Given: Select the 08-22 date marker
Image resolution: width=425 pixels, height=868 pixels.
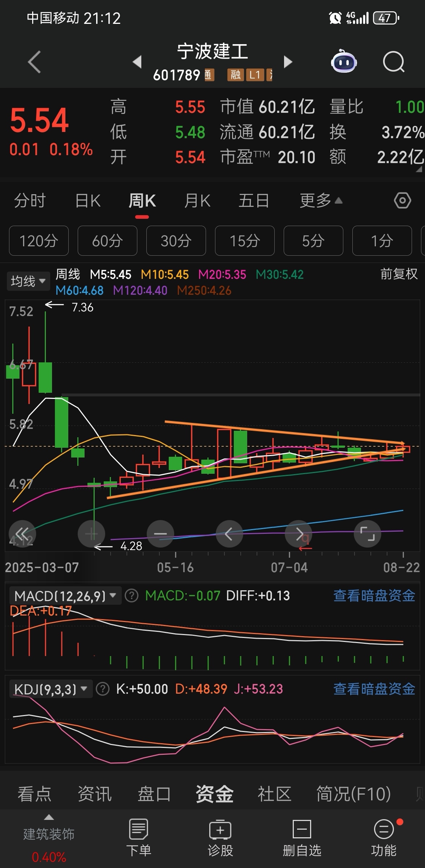Looking at the screenshot, I should pyautogui.click(x=402, y=567).
